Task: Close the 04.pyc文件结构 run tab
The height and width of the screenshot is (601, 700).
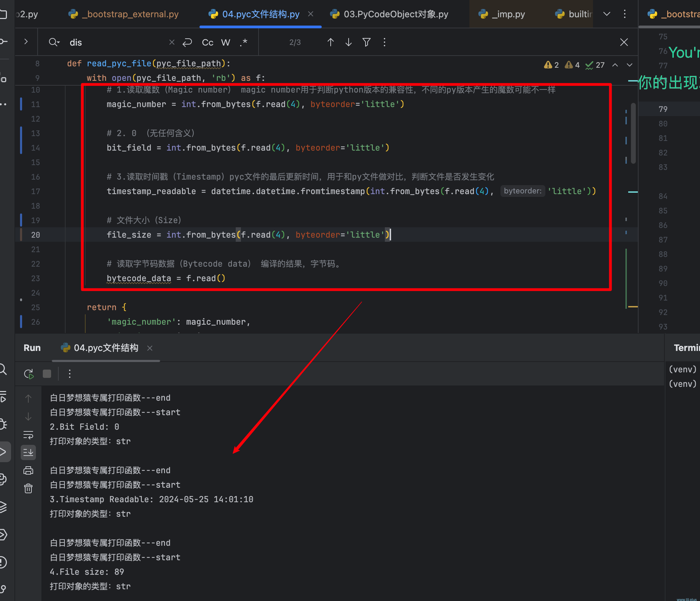Action: click(150, 348)
